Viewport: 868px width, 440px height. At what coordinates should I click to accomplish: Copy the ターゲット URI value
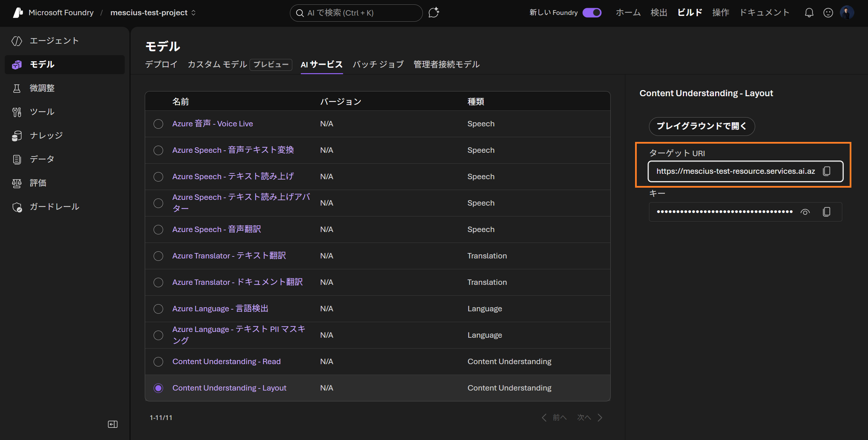click(827, 171)
